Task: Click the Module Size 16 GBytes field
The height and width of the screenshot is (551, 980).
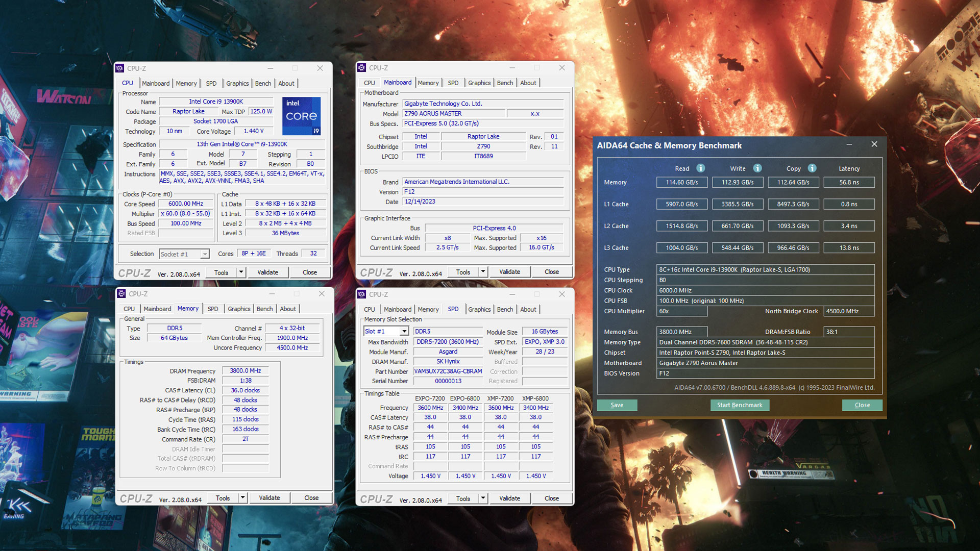Action: (545, 332)
